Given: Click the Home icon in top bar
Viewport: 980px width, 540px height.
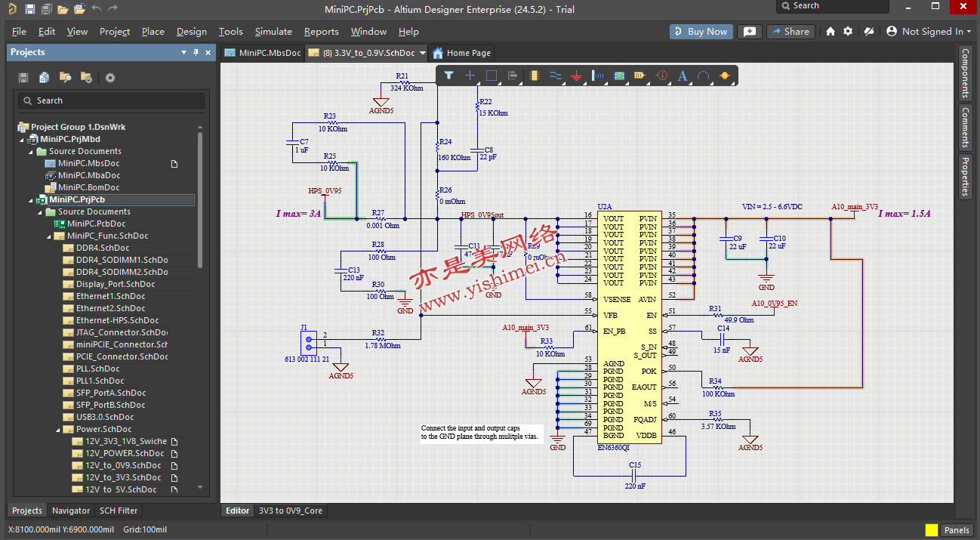Looking at the screenshot, I should 831,32.
